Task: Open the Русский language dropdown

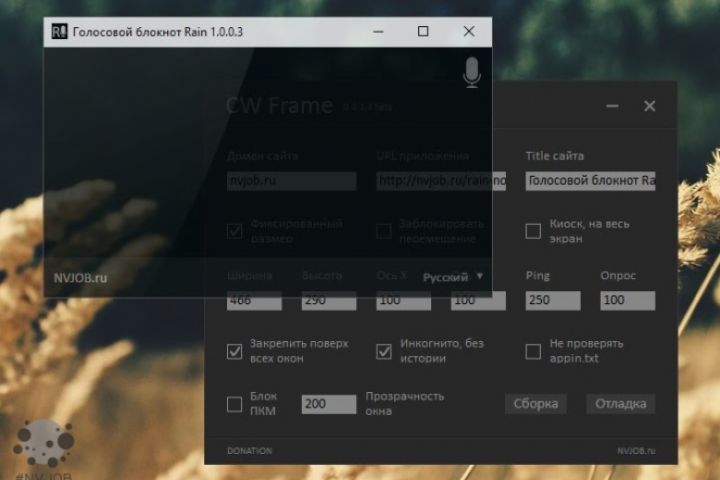Action: pyautogui.click(x=453, y=277)
